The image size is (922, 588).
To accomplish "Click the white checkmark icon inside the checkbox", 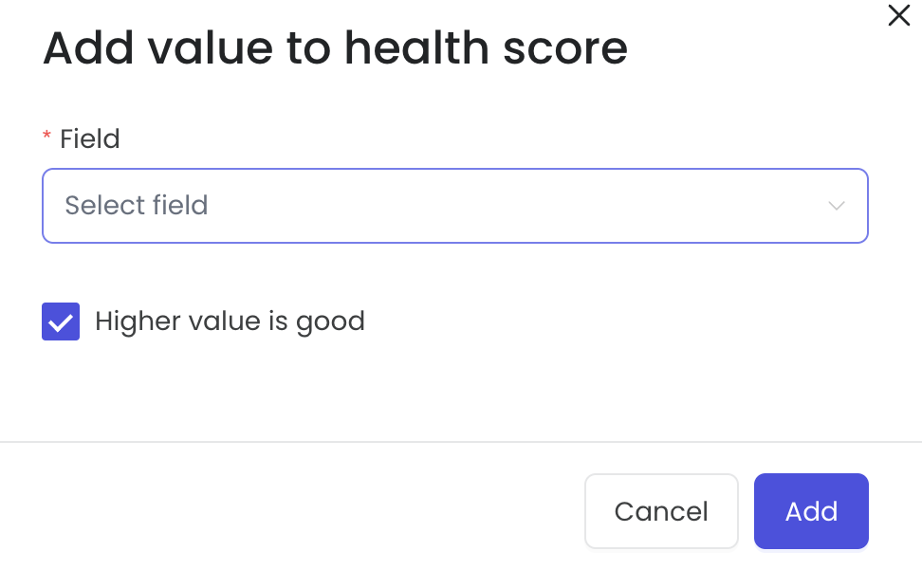I will (x=61, y=322).
